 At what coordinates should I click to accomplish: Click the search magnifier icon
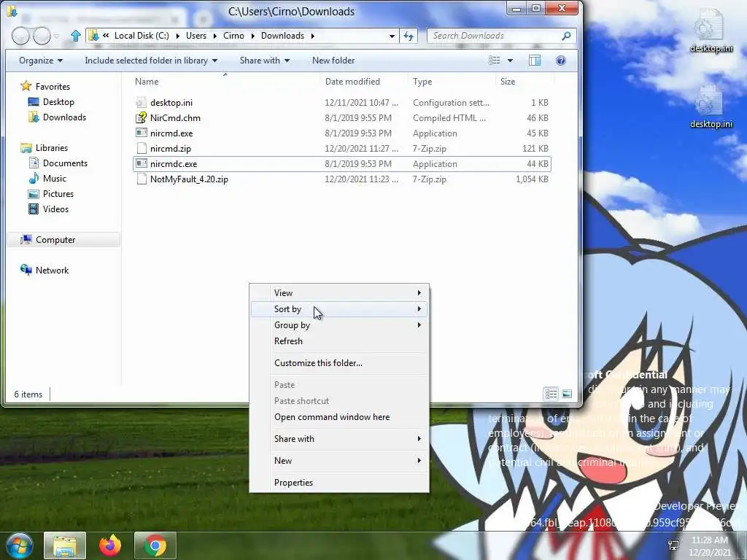566,36
